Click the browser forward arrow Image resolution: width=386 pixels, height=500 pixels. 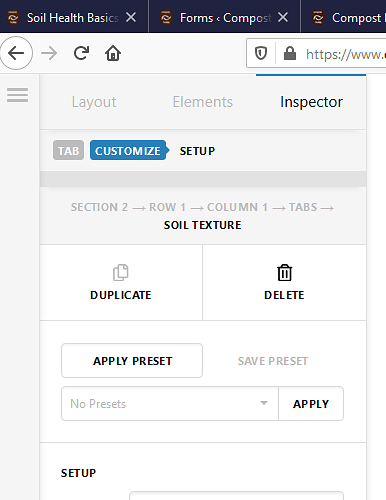point(49,53)
